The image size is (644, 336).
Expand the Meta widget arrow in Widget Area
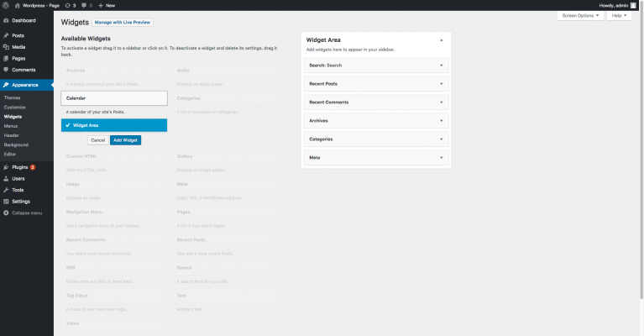pos(442,158)
